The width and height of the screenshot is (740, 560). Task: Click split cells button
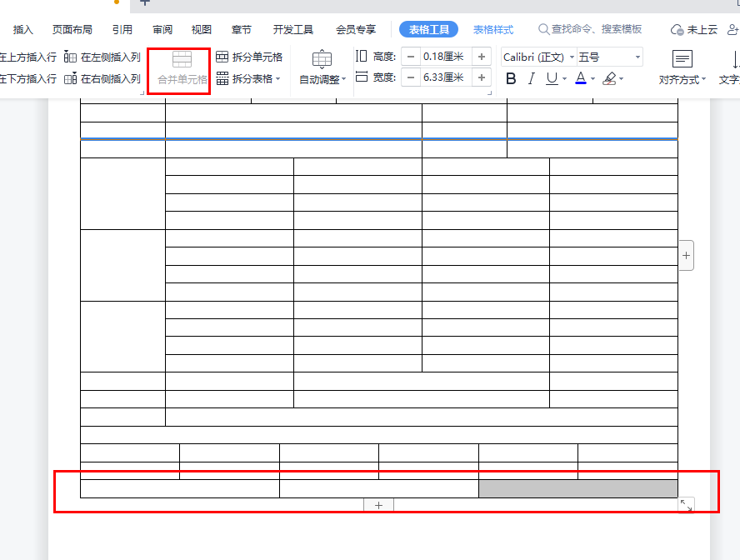pyautogui.click(x=249, y=57)
